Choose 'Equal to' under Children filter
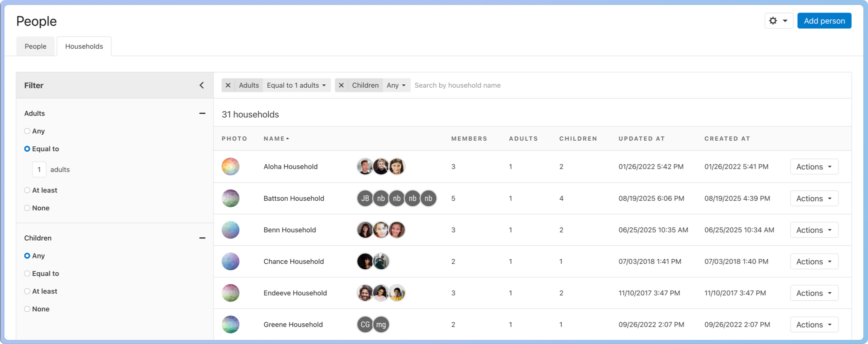This screenshot has height=344, width=868. (x=27, y=274)
